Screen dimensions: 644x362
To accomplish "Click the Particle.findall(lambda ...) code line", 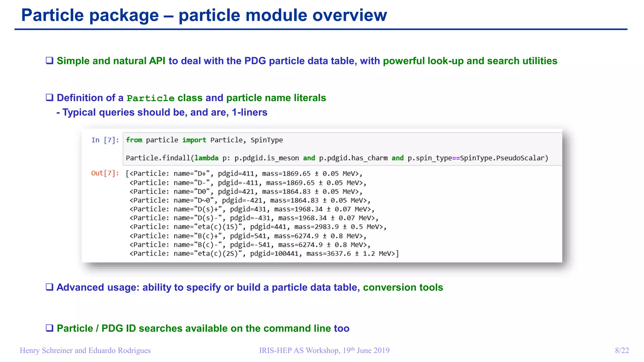I will pyautogui.click(x=337, y=158).
